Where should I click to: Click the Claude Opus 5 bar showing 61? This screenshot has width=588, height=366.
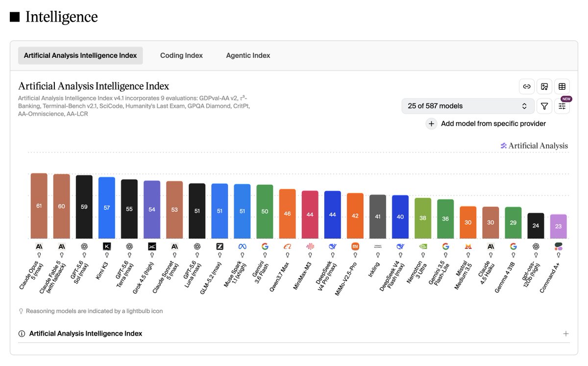coord(39,206)
